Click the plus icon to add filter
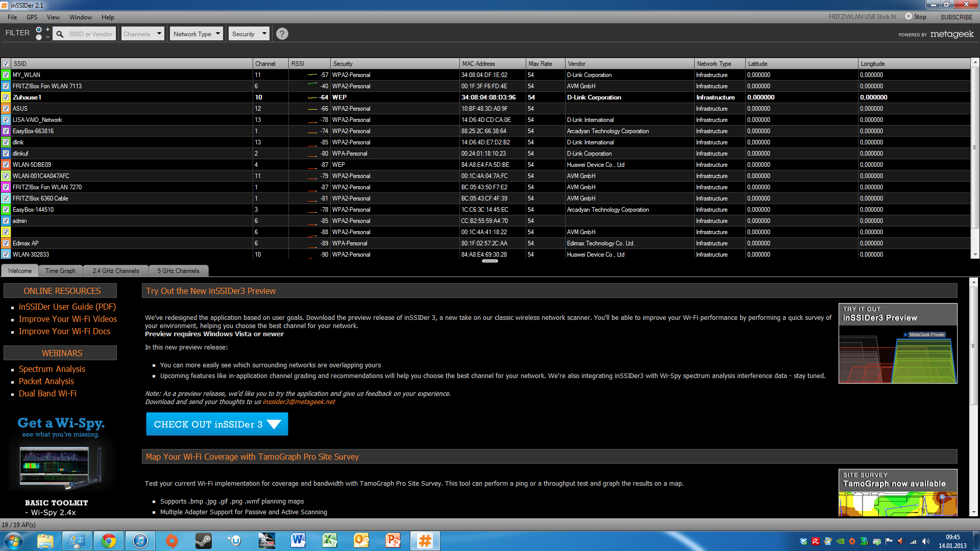Viewport: 980px width, 551px height. 48,30
